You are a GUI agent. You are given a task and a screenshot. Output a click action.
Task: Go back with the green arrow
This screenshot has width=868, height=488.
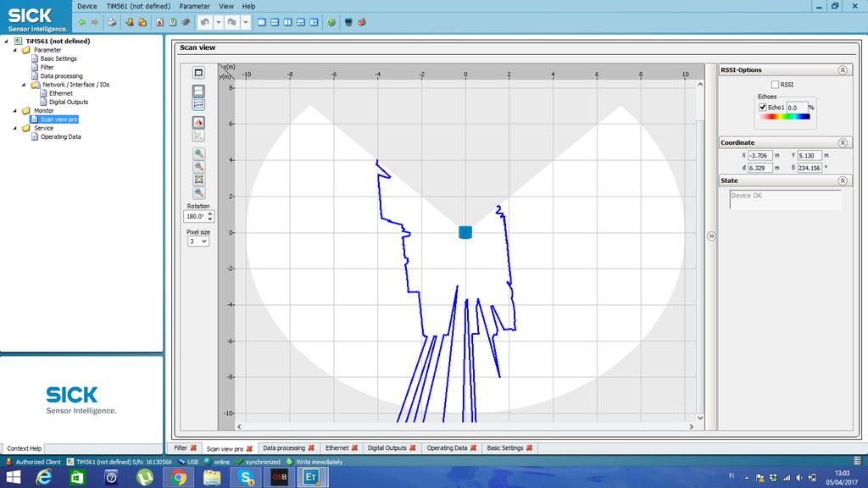[x=82, y=22]
